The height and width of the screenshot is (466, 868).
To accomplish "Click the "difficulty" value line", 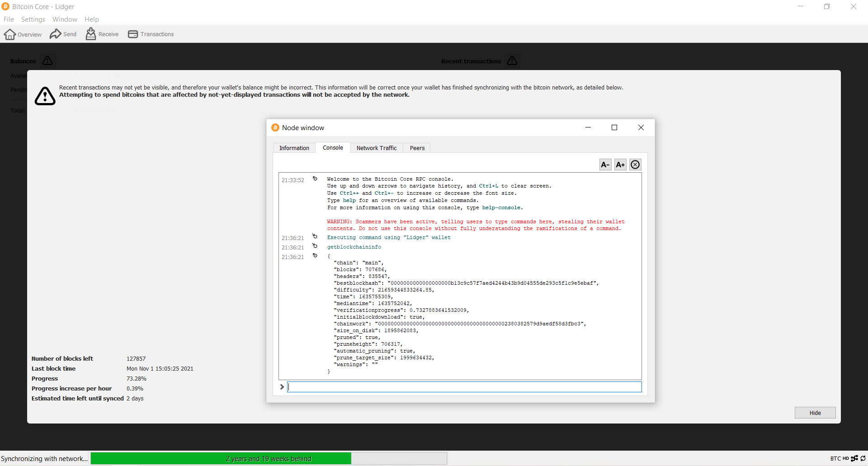I will click(x=384, y=290).
